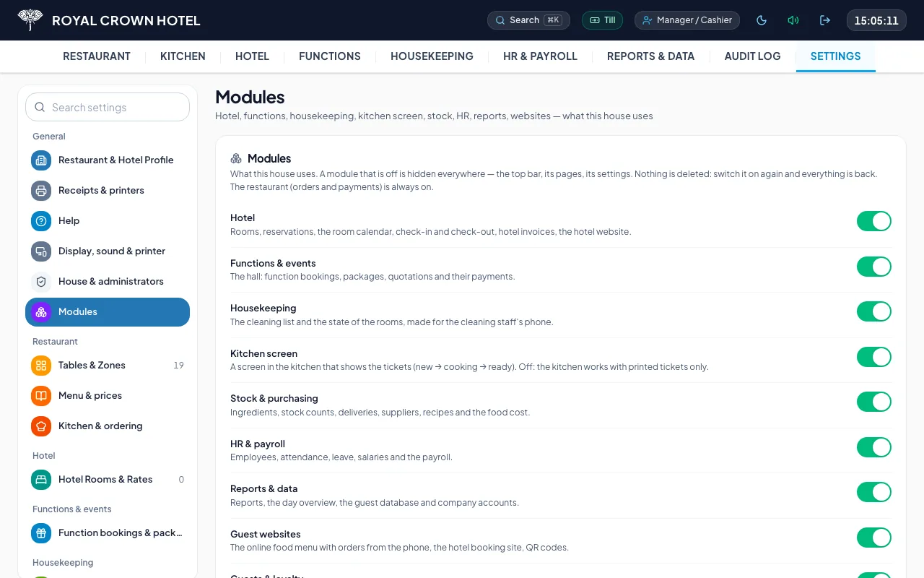Click the Restaurant & Hotel Profile icon

41,160
